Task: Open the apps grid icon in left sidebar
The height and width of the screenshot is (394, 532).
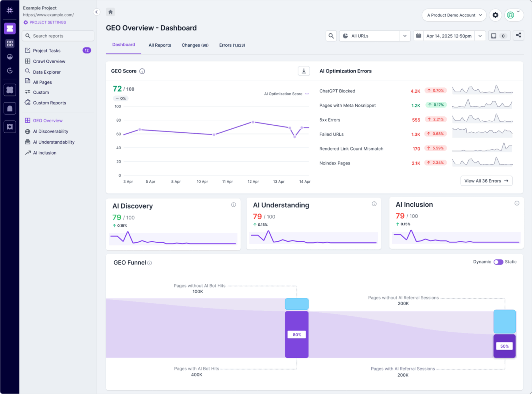Action: pyautogui.click(x=10, y=43)
